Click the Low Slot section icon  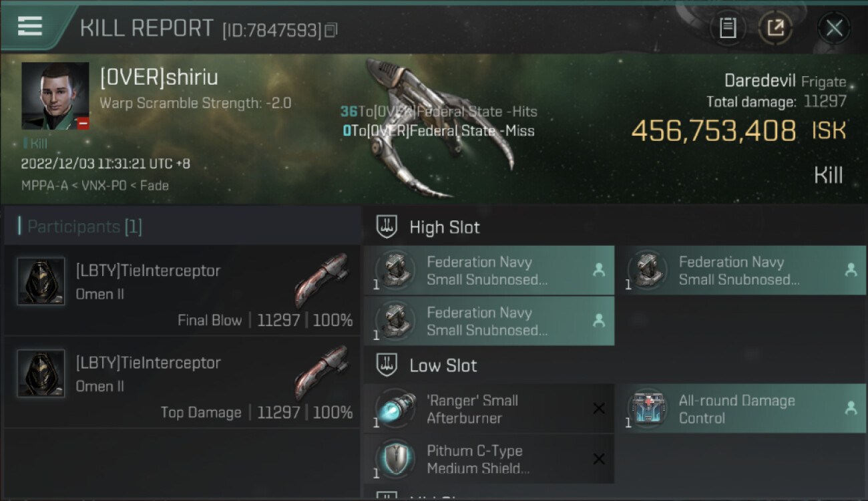click(x=387, y=365)
